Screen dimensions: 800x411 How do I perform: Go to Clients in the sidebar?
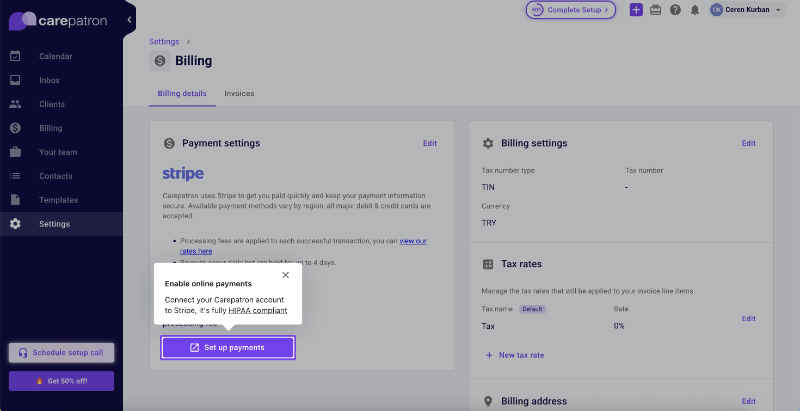coord(61,104)
